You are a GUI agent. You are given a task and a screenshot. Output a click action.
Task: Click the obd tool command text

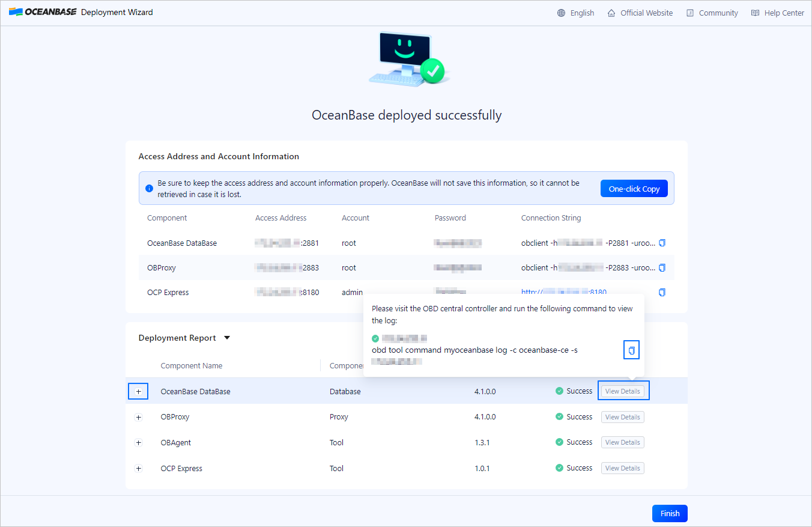(474, 350)
